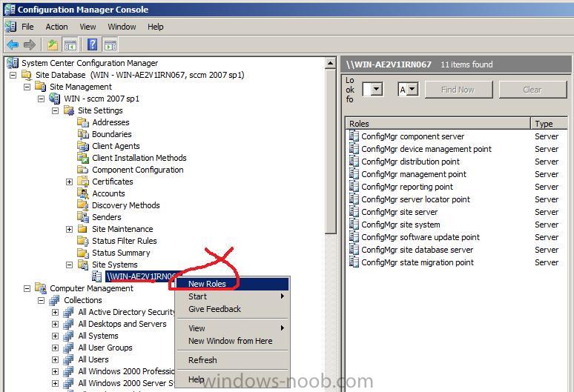Open the Window menu
Screen dimensions: 574x392
[x=122, y=27]
